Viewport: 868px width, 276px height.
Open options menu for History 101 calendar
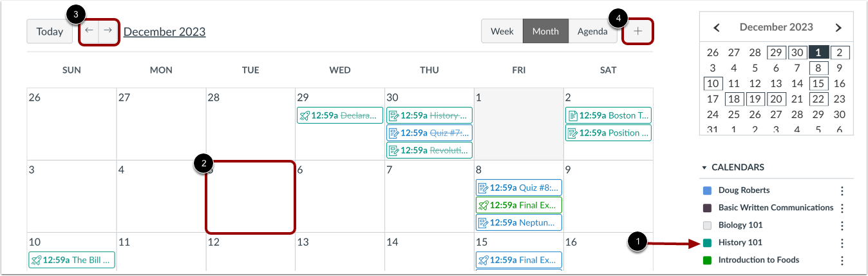pos(842,243)
